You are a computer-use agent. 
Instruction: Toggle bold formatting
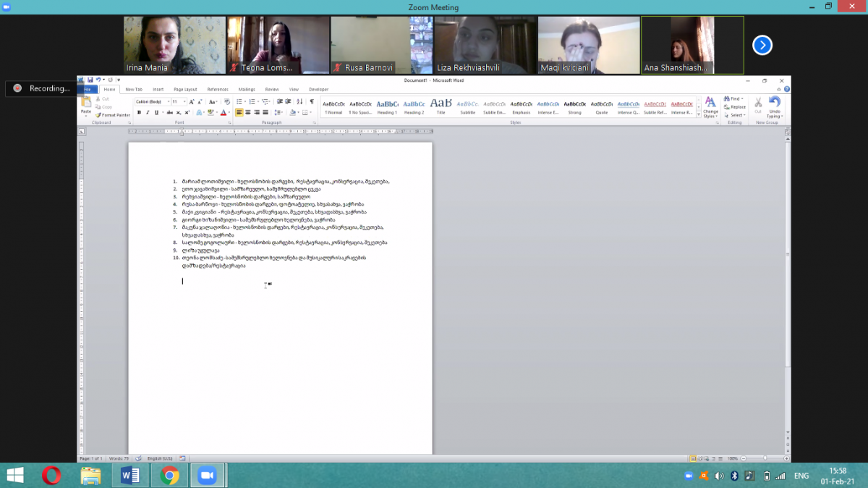pos(139,112)
